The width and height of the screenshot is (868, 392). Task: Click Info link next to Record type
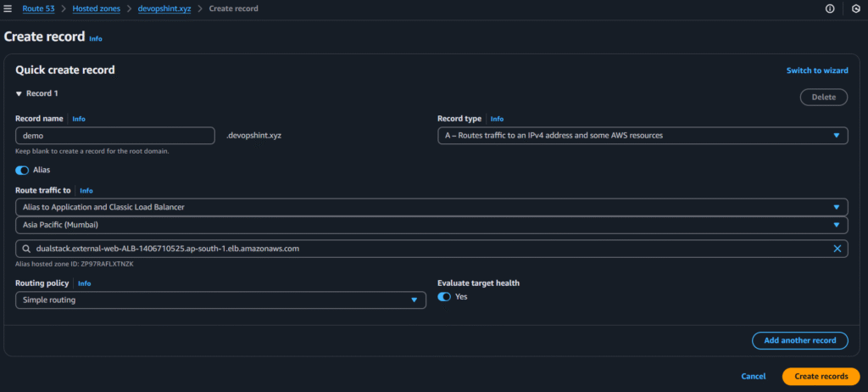[497, 119]
